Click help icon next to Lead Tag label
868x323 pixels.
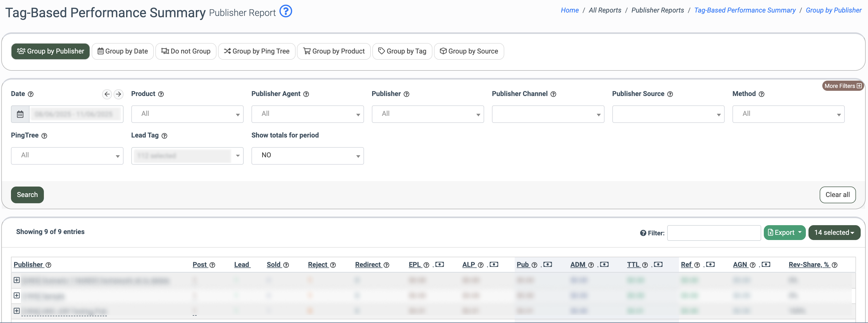point(165,136)
